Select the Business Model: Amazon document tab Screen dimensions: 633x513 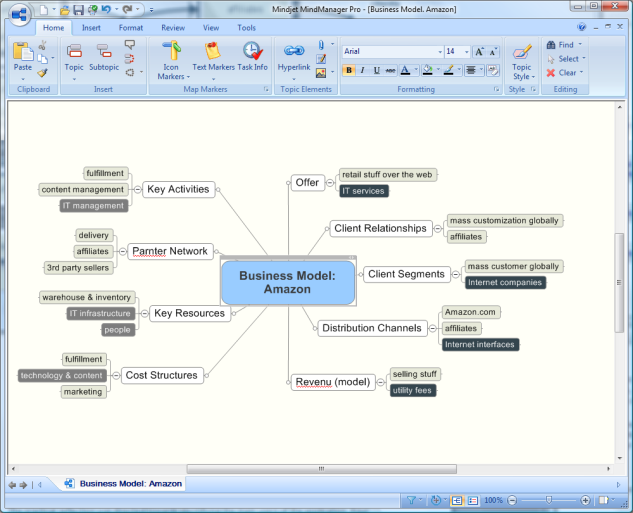(x=130, y=484)
